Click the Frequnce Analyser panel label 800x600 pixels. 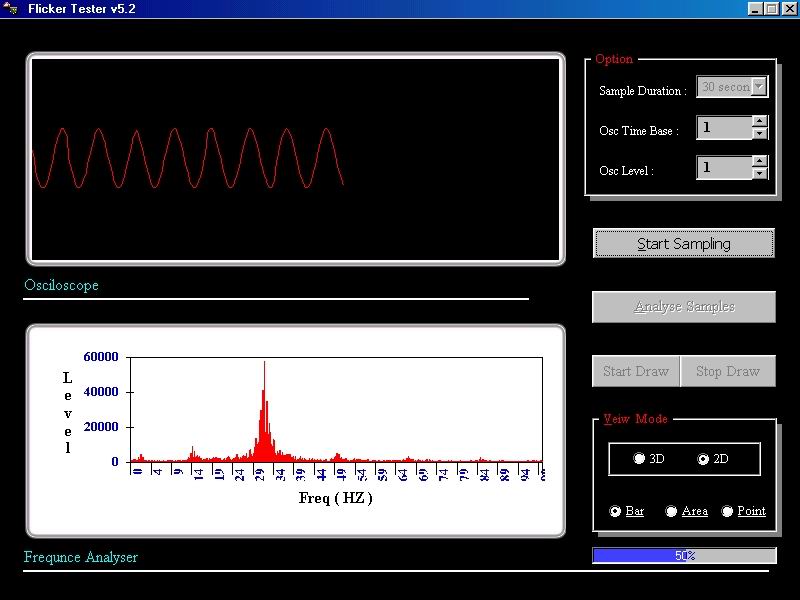click(x=81, y=557)
